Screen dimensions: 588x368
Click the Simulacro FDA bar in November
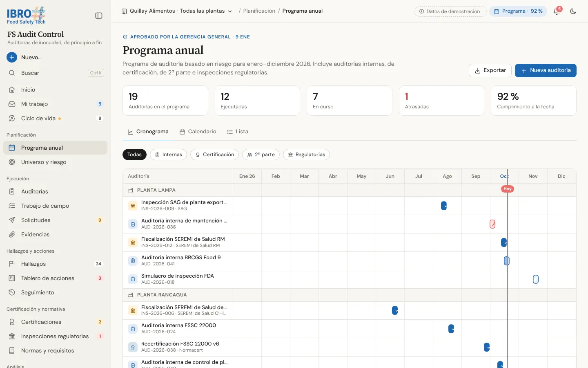536,279
